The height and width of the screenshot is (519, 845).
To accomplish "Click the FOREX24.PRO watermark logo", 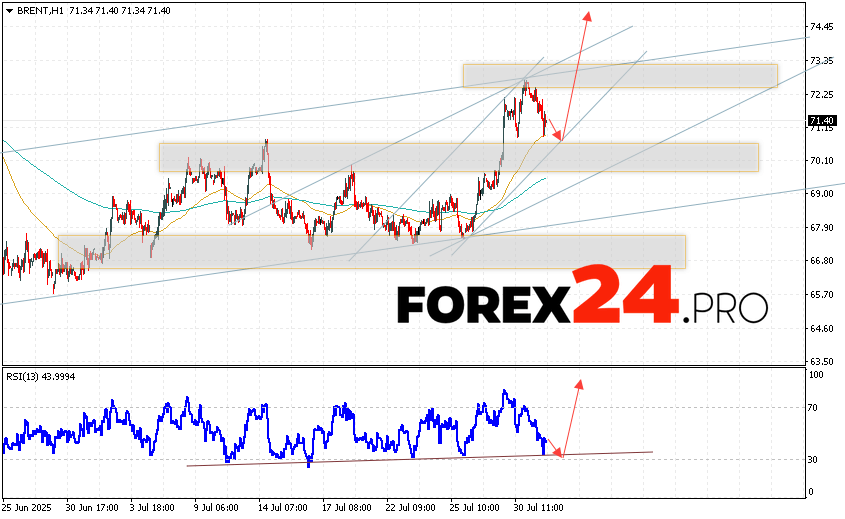I will pos(582,297).
